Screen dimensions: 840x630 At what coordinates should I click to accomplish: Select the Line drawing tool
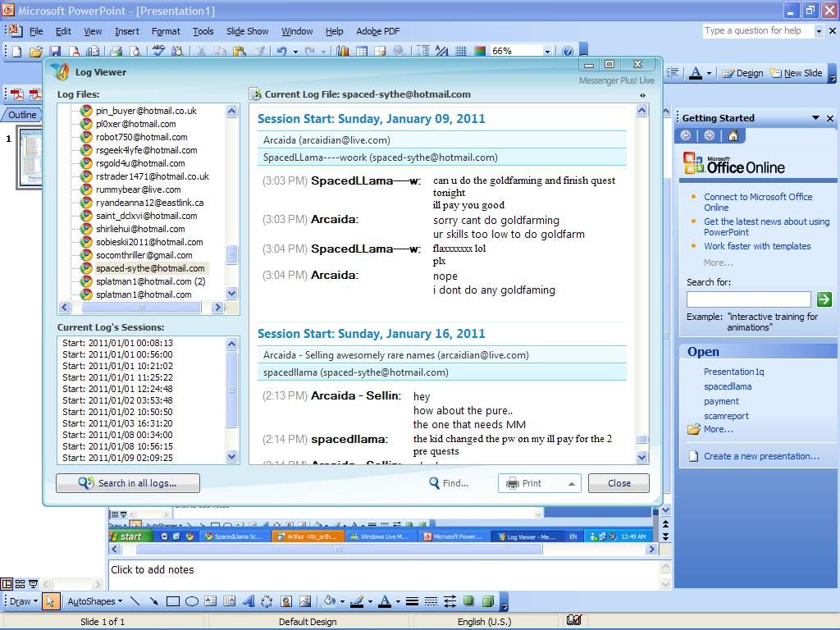(135, 601)
